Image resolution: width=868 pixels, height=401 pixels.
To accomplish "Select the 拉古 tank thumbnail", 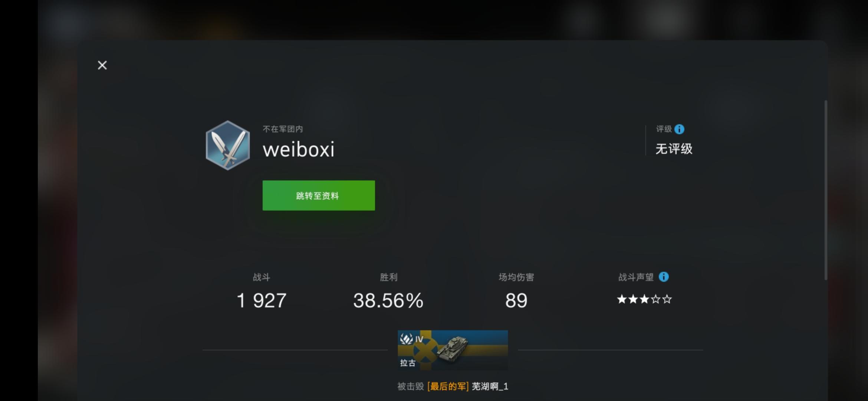I will point(453,350).
